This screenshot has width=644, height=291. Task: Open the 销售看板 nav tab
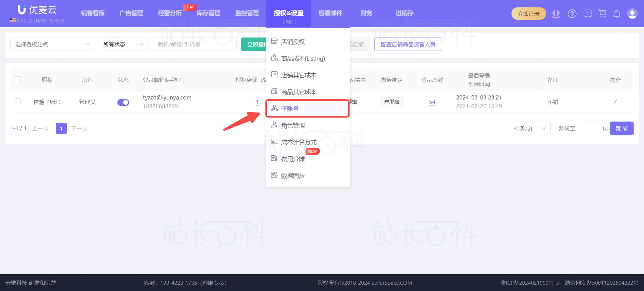click(93, 13)
